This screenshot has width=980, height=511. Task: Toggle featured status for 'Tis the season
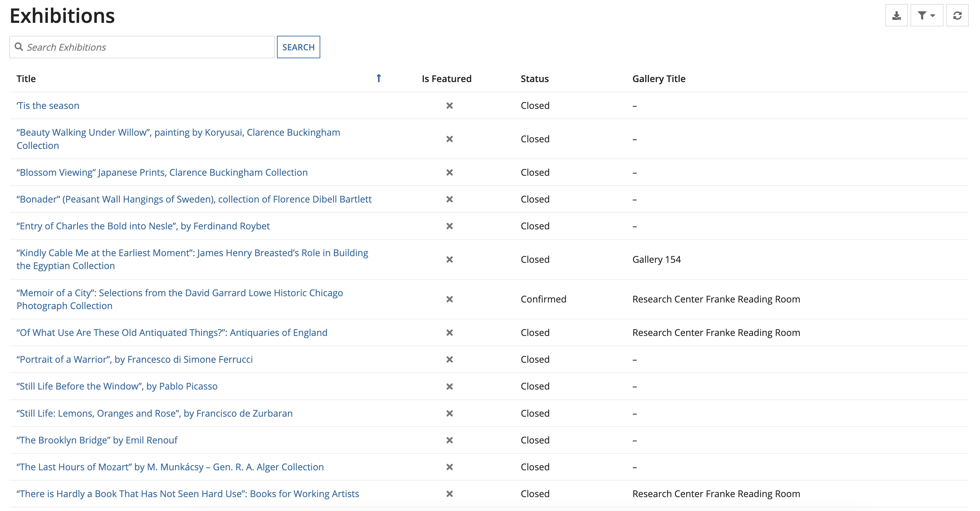[450, 106]
